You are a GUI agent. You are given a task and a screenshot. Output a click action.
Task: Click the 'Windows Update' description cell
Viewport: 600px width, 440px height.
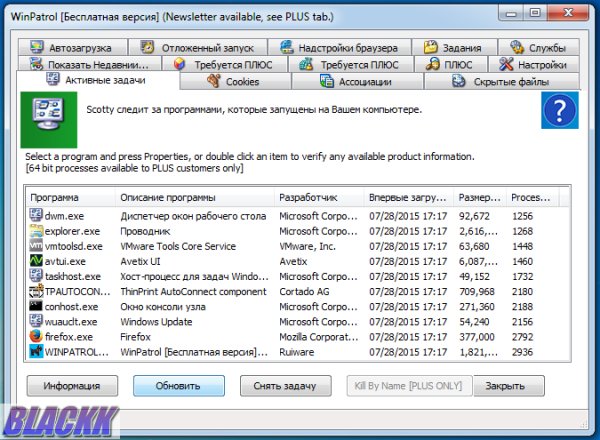156,322
